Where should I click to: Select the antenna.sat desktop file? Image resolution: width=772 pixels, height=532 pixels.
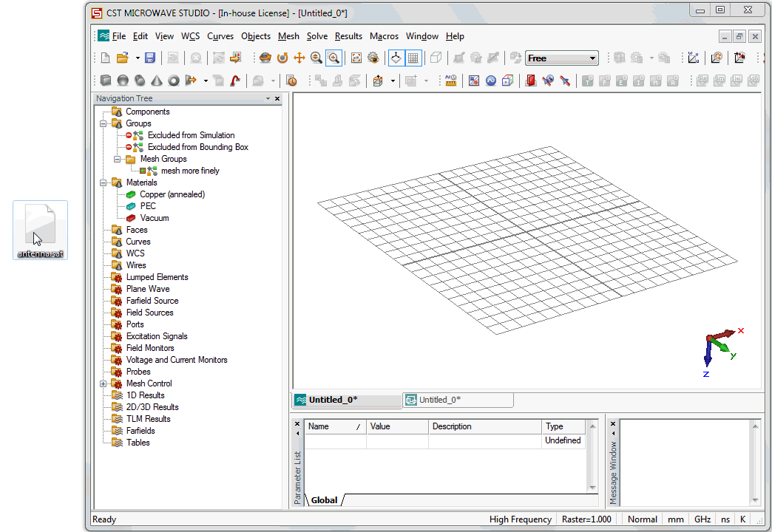coord(41,231)
